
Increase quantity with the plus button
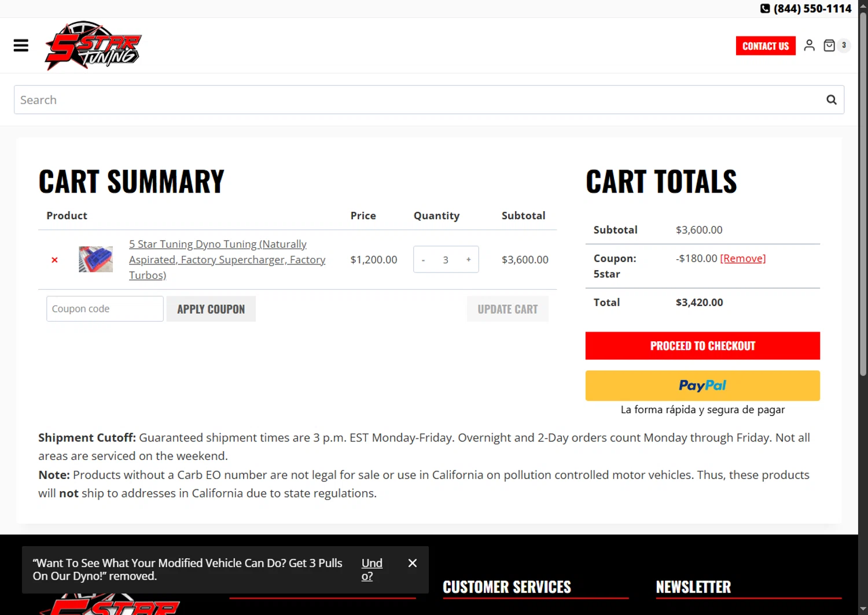click(468, 260)
